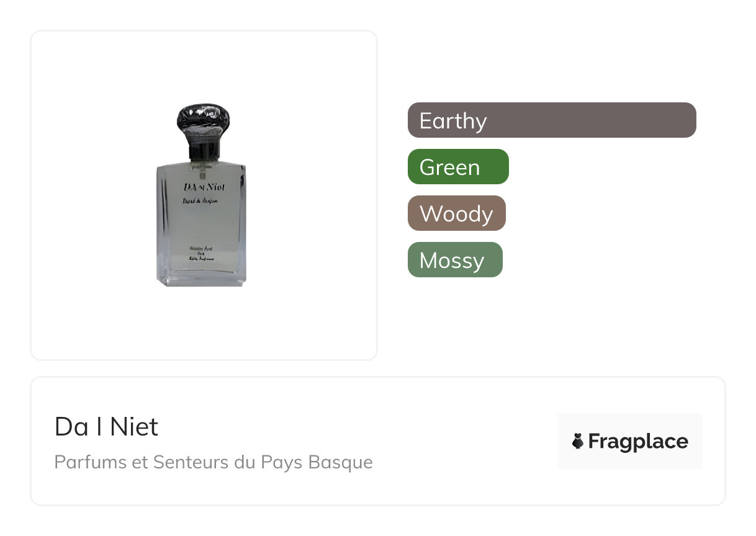Pick the Mossy scent tag

[x=454, y=260]
